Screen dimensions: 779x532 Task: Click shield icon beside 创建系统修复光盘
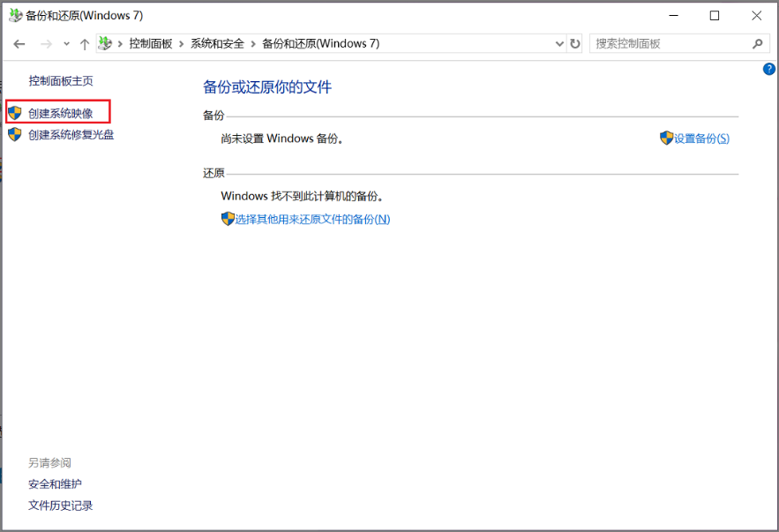(15, 134)
